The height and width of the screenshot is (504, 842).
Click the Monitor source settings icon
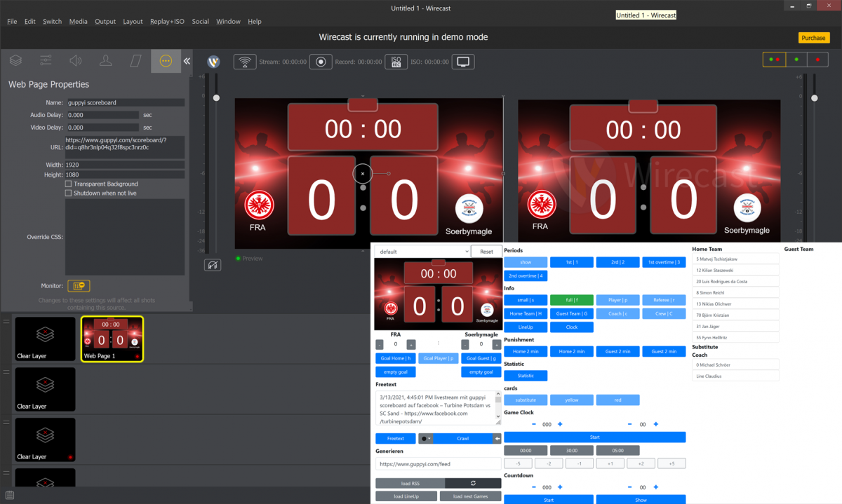point(79,286)
